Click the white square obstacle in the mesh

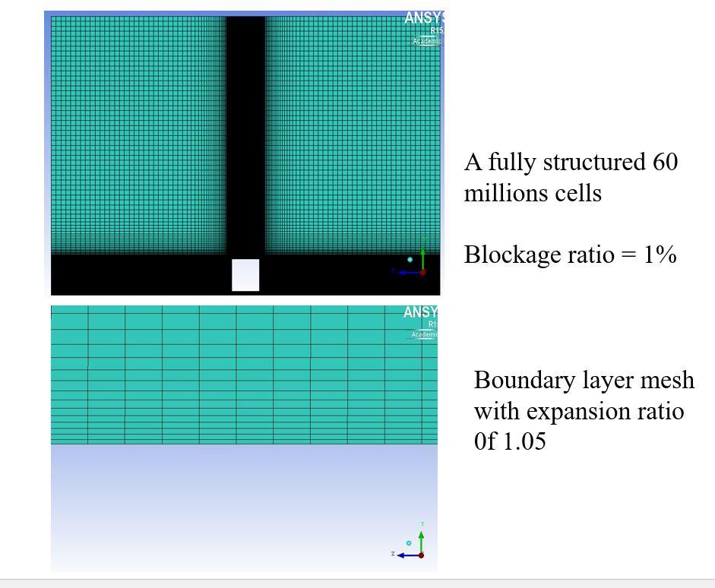245,273
